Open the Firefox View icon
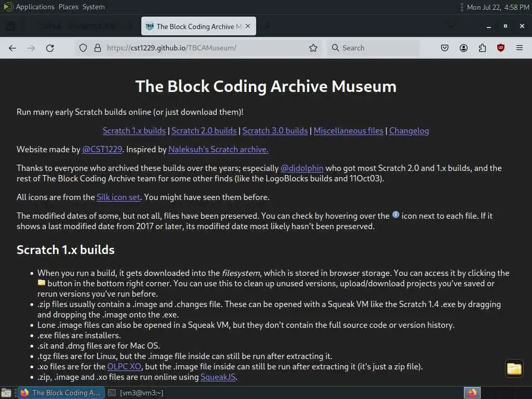The image size is (532, 399). click(10, 26)
